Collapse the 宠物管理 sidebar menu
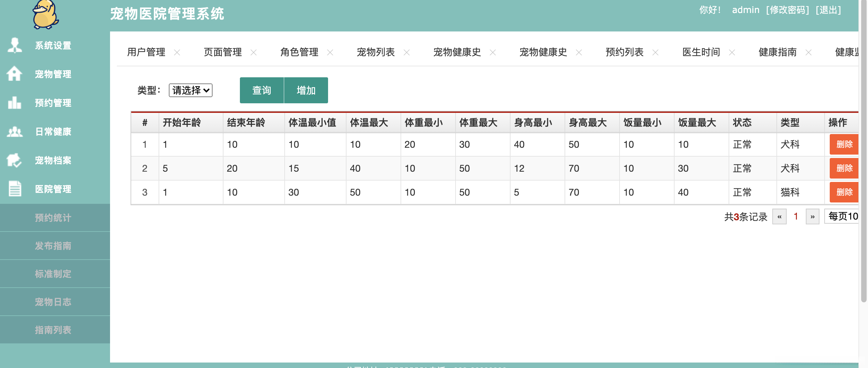 53,74
